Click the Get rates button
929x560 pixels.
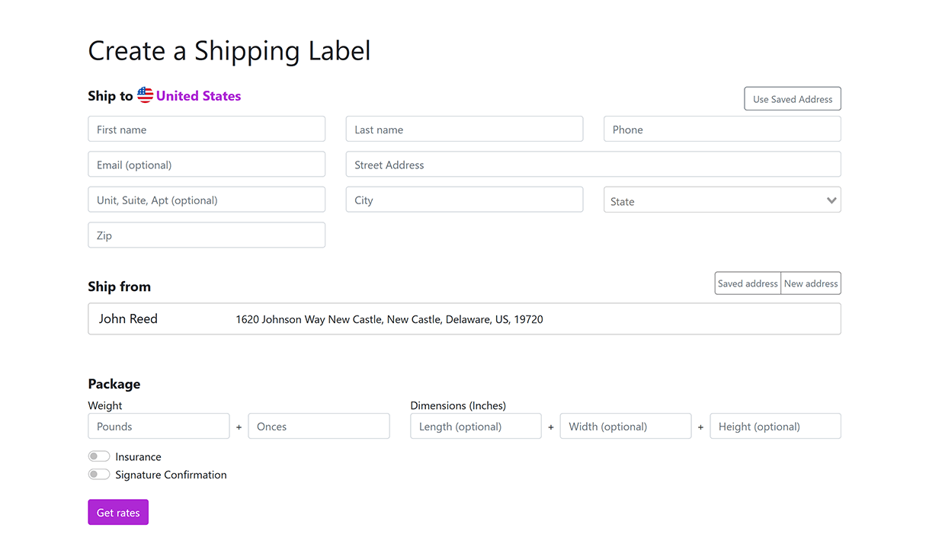click(x=118, y=513)
